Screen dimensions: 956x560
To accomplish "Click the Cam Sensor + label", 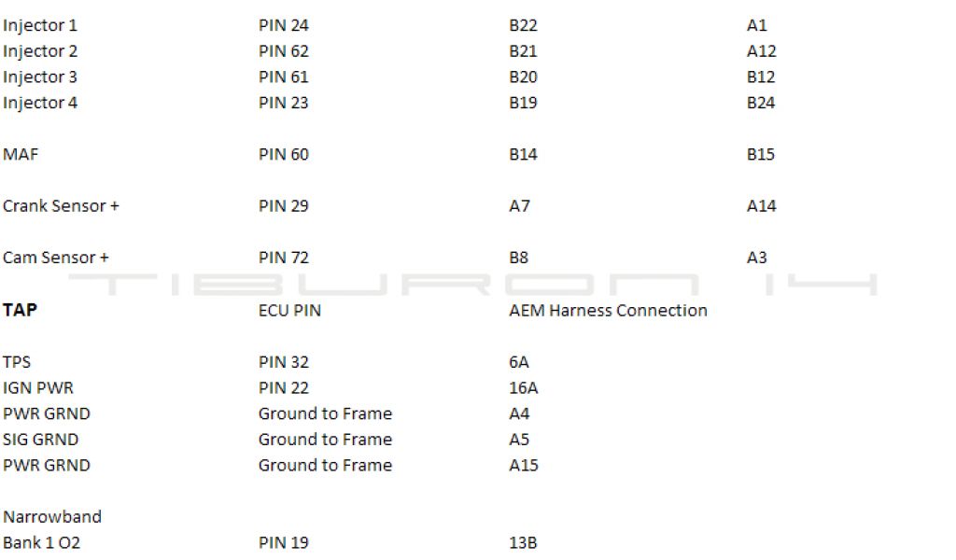I will pos(56,258).
